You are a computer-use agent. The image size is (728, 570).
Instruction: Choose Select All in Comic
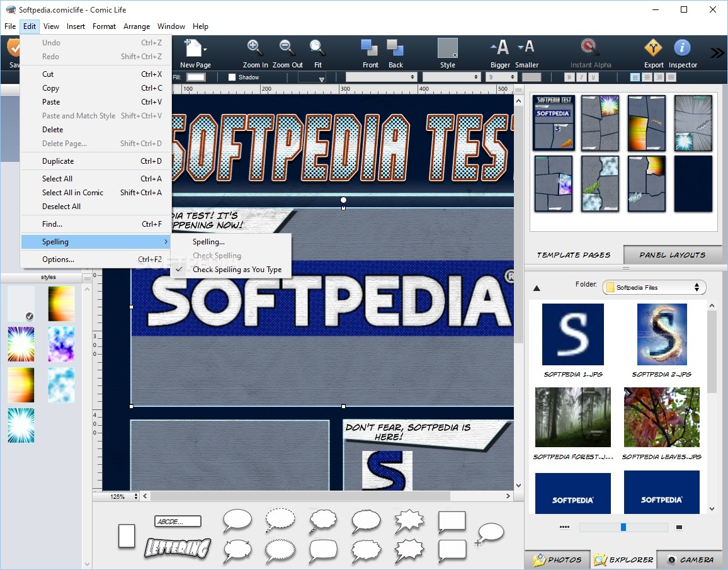pos(96,192)
